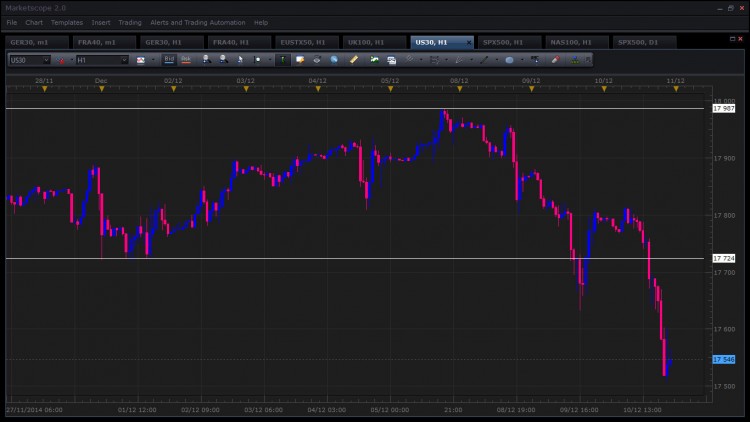Switch to the NAS100, H1 tab

coord(577,42)
